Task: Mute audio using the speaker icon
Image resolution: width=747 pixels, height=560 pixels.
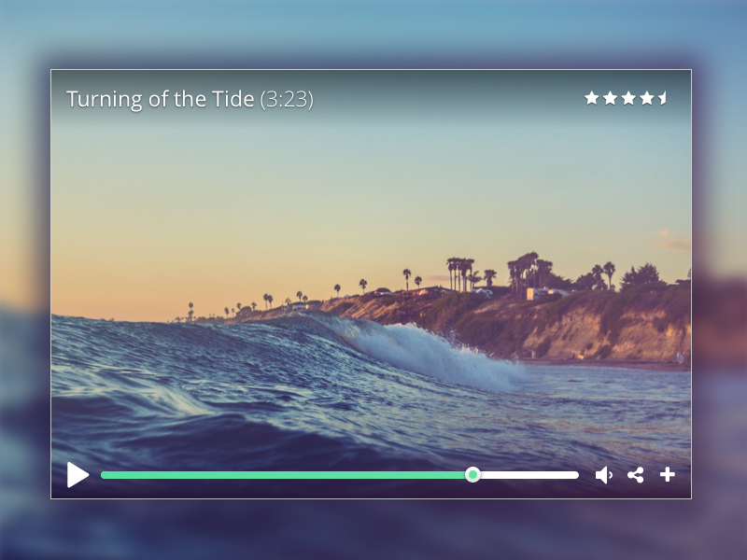Action: click(x=603, y=475)
